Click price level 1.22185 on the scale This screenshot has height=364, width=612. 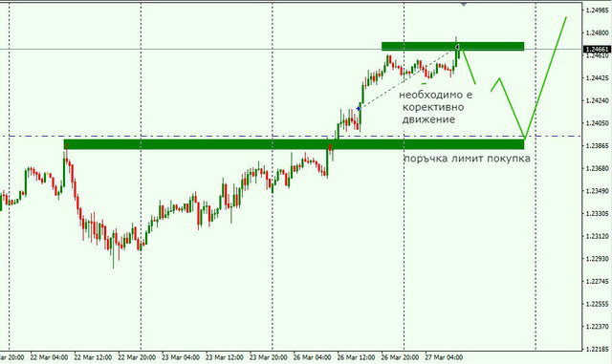[x=597, y=349]
